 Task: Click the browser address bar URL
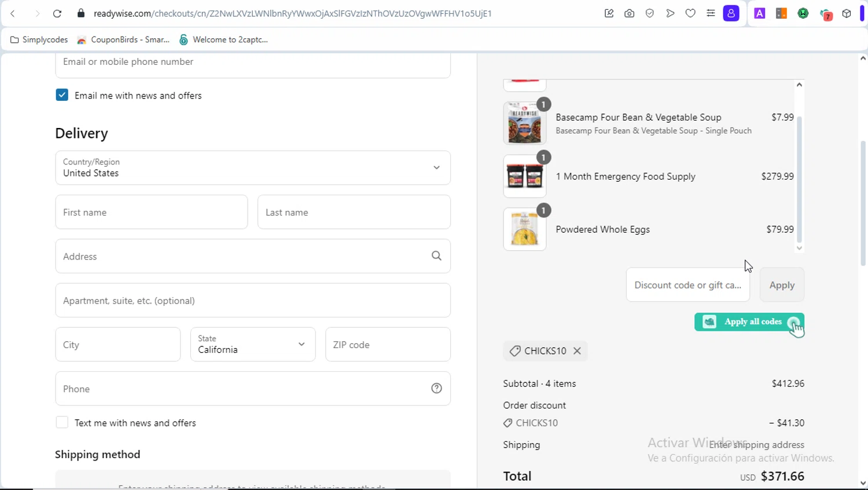[x=293, y=13]
